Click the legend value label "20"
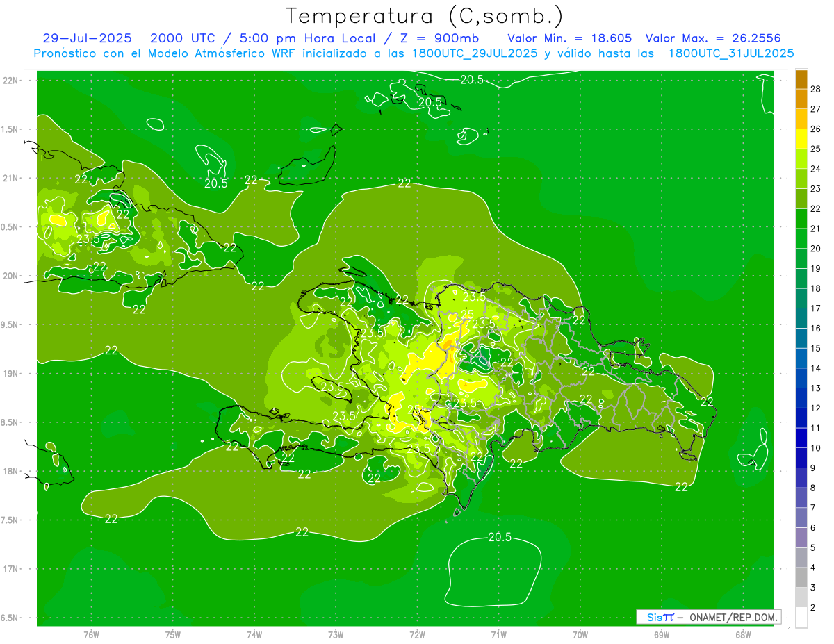Screen dimensions: 834x644 pos(816,249)
